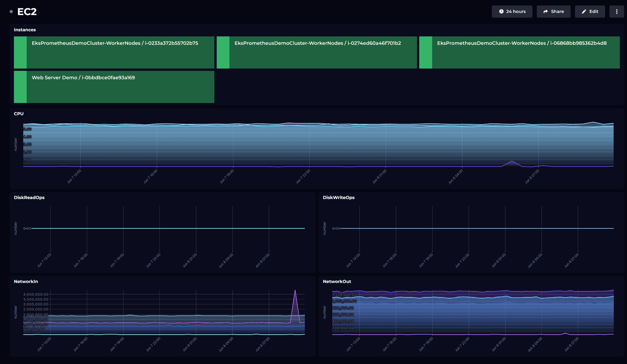Select the worker node i-06868bb985362b4d8 tile

coord(519,53)
